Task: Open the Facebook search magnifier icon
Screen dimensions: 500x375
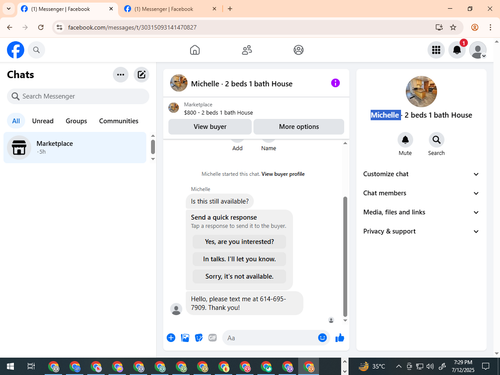Action: click(x=36, y=50)
